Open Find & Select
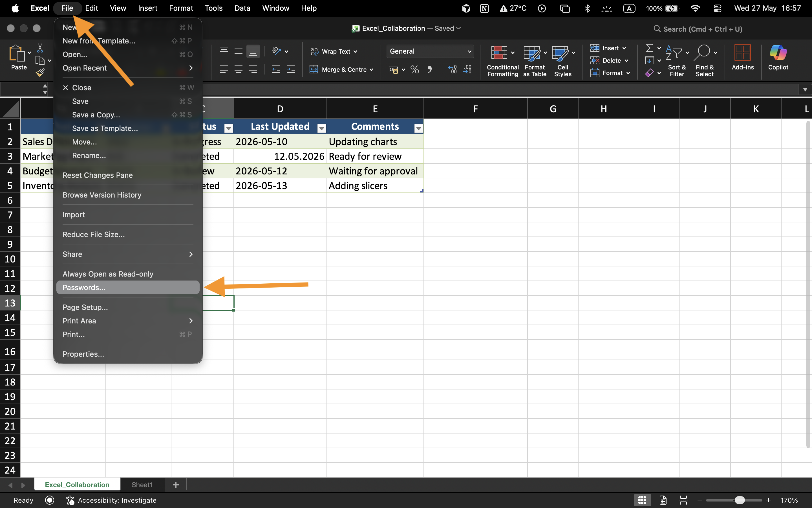This screenshot has height=508, width=812. coord(705,62)
